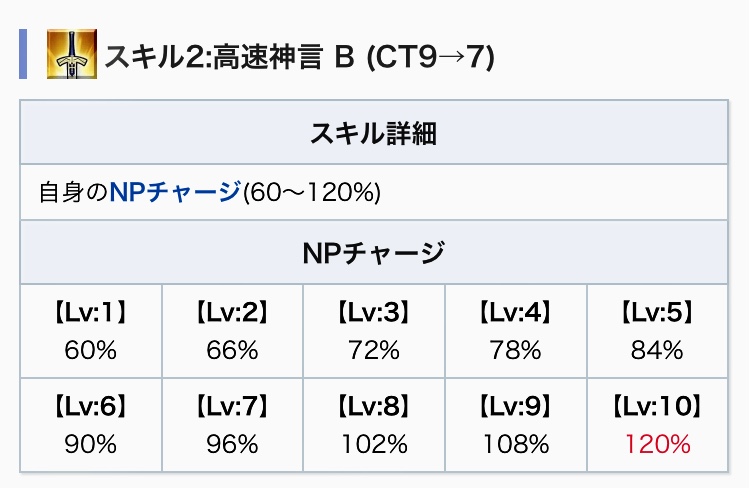Select the 【Lv:4】 cell label
Image resolution: width=749 pixels, height=488 pixels.
pos(515,315)
